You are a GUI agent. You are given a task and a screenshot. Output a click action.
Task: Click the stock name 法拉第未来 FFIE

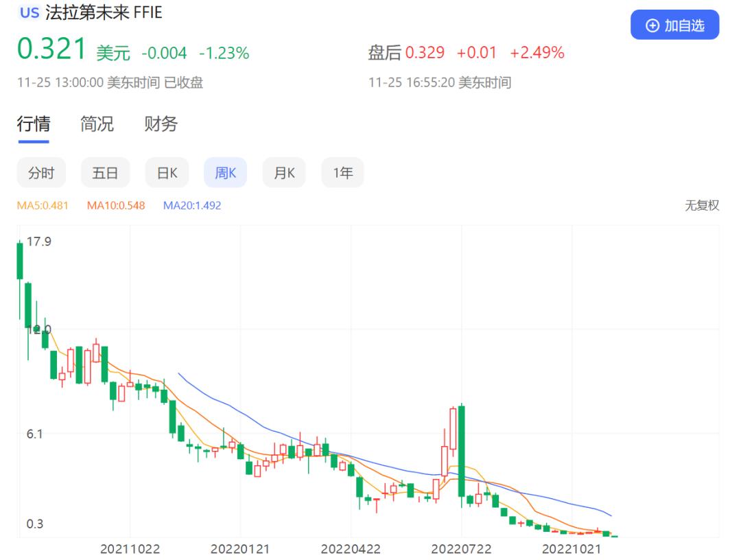pyautogui.click(x=104, y=13)
